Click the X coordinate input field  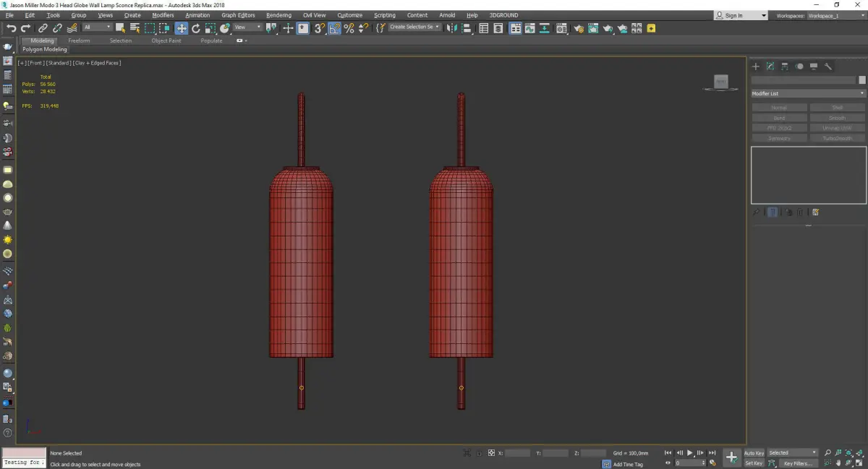pos(517,453)
